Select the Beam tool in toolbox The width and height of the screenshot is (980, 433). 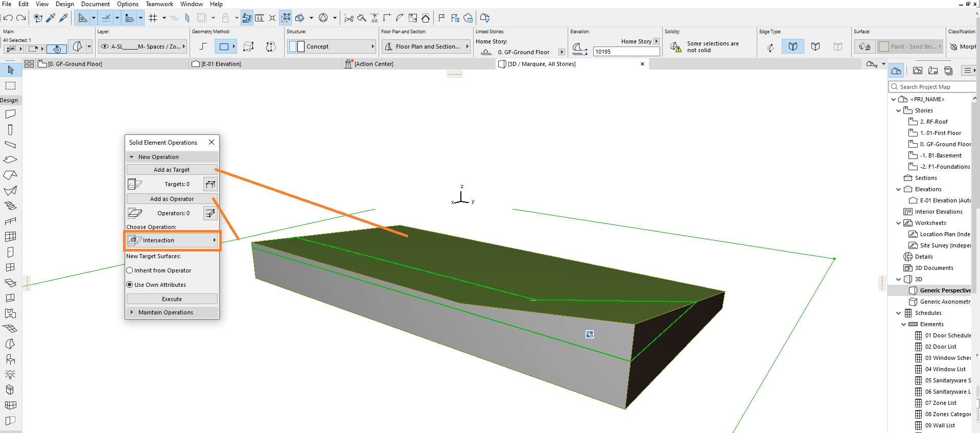10,145
